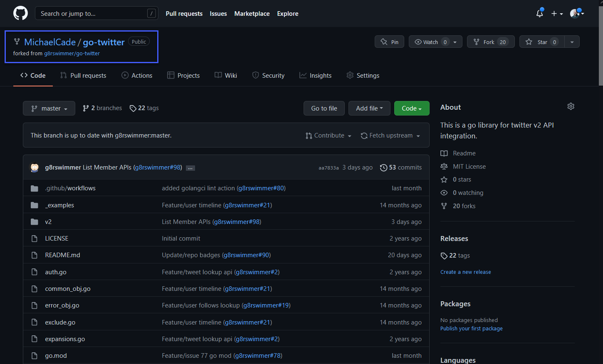Screen dimensions: 603x364
Task: Open the commit history clock icon
Action: (383, 167)
